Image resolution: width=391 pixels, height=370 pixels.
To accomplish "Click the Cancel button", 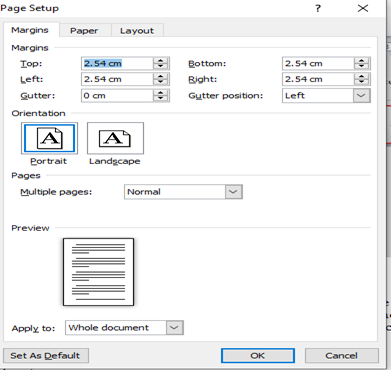I will click(342, 356).
